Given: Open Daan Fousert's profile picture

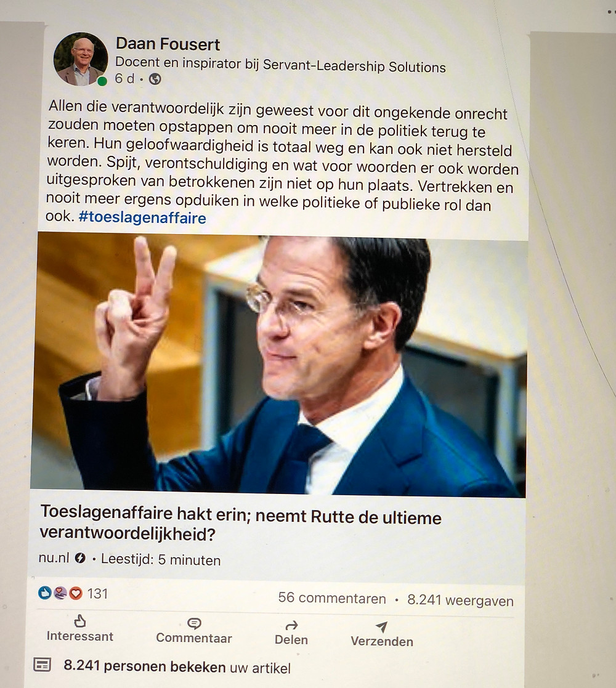Looking at the screenshot, I should (x=81, y=59).
